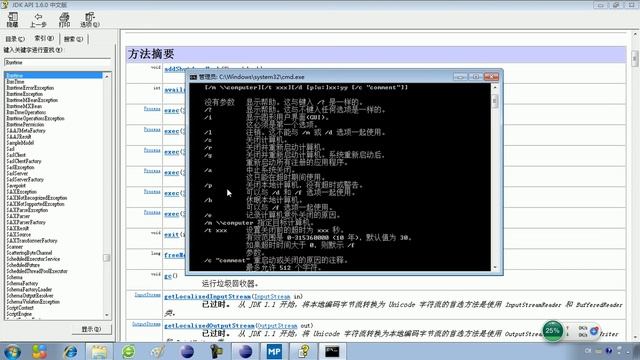
Task: Click the InputStream parameter type link
Action: (x=272, y=297)
